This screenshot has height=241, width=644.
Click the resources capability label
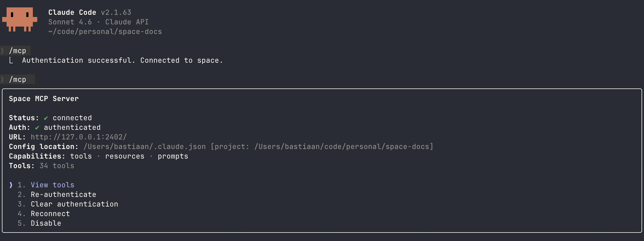click(124, 156)
